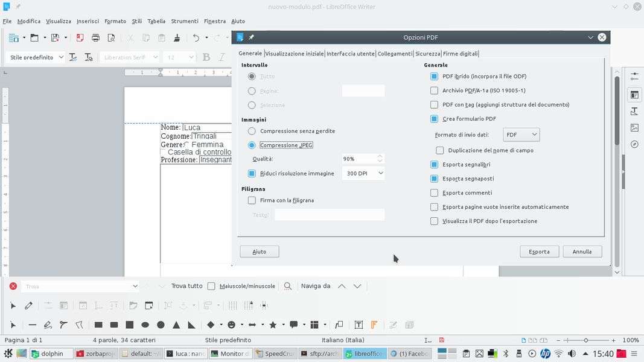Select Compressione senza perdite radio button

[x=252, y=131]
